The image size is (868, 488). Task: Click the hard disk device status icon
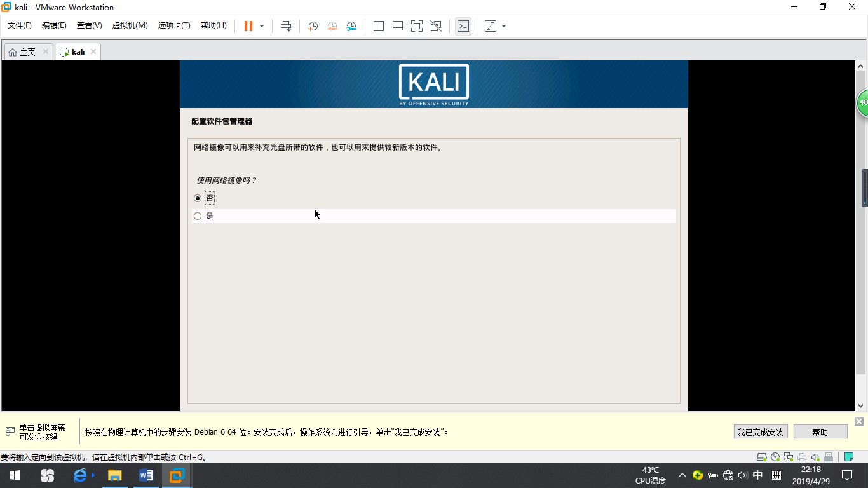(761, 457)
